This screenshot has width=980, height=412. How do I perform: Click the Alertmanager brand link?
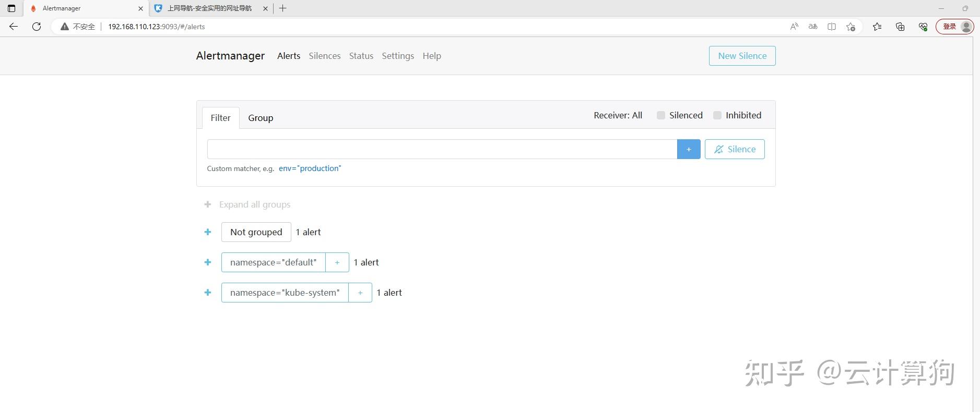pos(230,56)
